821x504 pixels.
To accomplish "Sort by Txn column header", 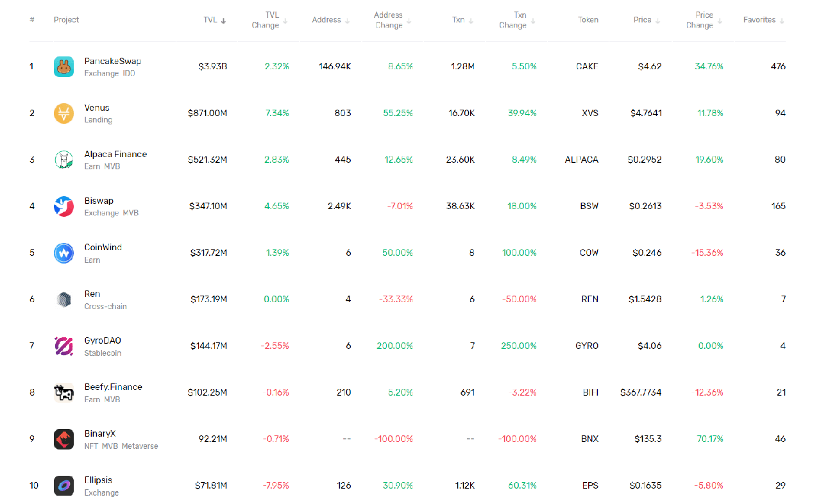I will pyautogui.click(x=462, y=20).
